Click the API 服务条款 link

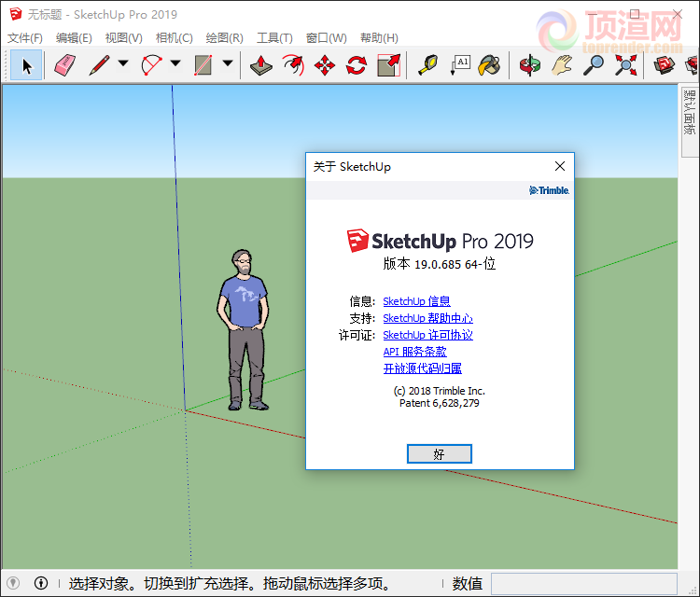pos(414,352)
